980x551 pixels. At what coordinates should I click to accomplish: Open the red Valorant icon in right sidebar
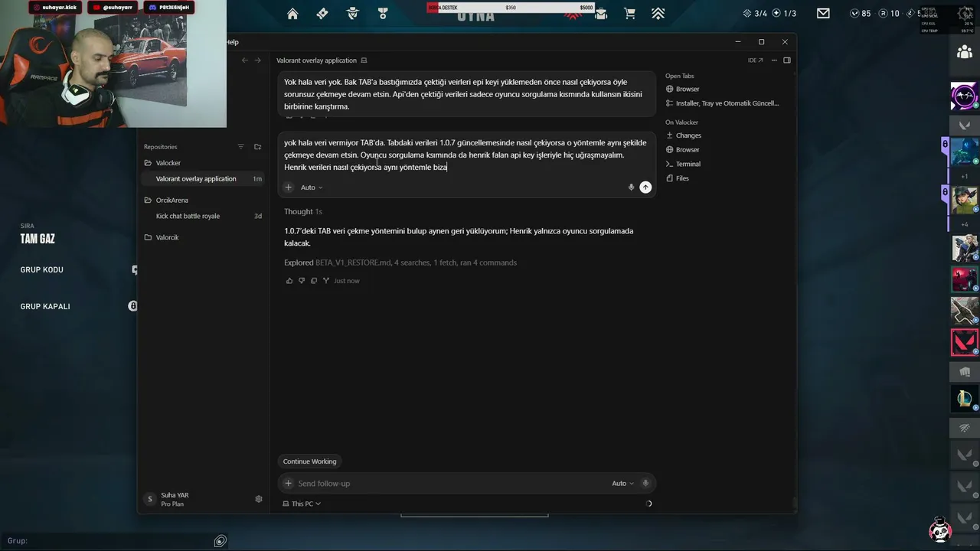click(965, 342)
